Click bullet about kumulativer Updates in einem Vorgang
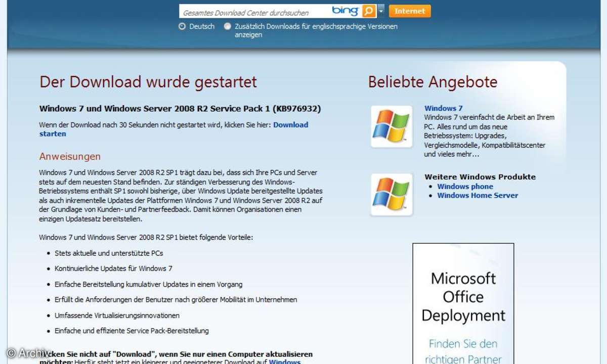The height and width of the screenshot is (364, 607). pyautogui.click(x=148, y=285)
